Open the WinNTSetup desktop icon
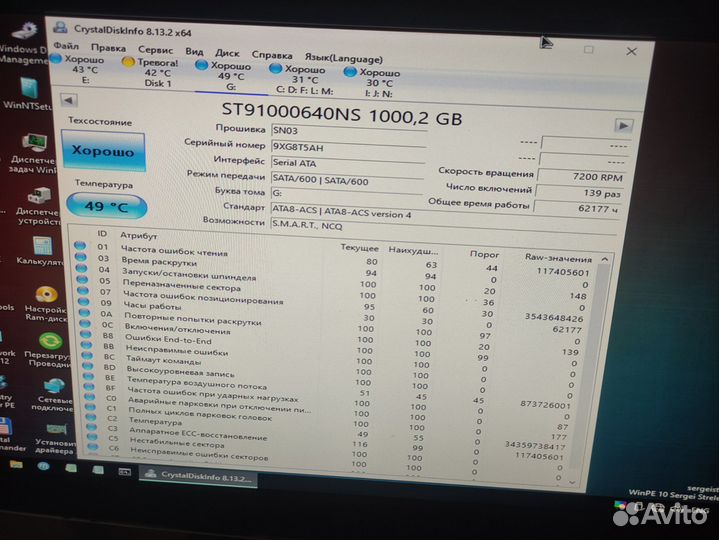 point(28,94)
